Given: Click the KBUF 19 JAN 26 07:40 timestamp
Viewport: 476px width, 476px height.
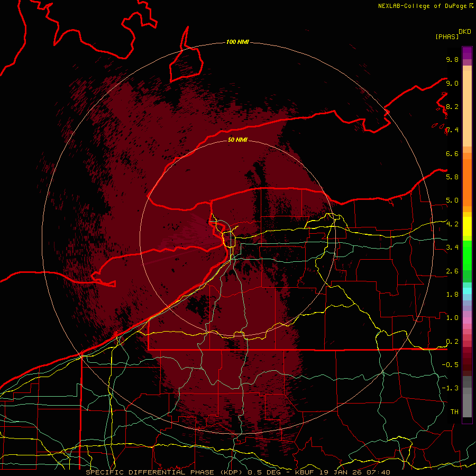Looking at the screenshot, I should tap(342, 472).
